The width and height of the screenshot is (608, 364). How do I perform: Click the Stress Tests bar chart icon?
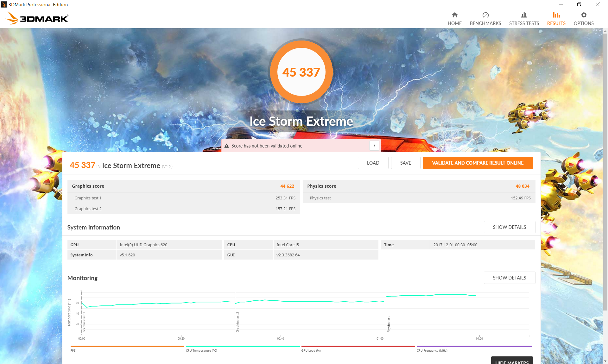tap(524, 15)
